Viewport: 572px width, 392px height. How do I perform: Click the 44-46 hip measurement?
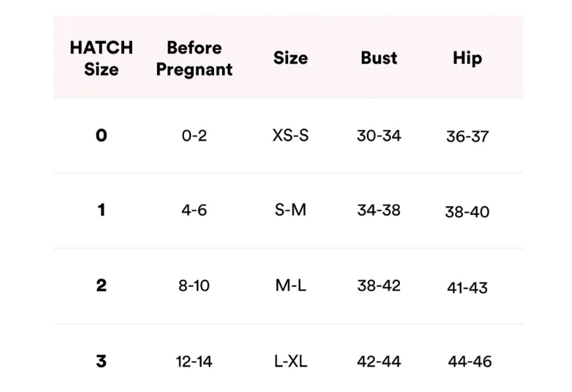point(470,361)
